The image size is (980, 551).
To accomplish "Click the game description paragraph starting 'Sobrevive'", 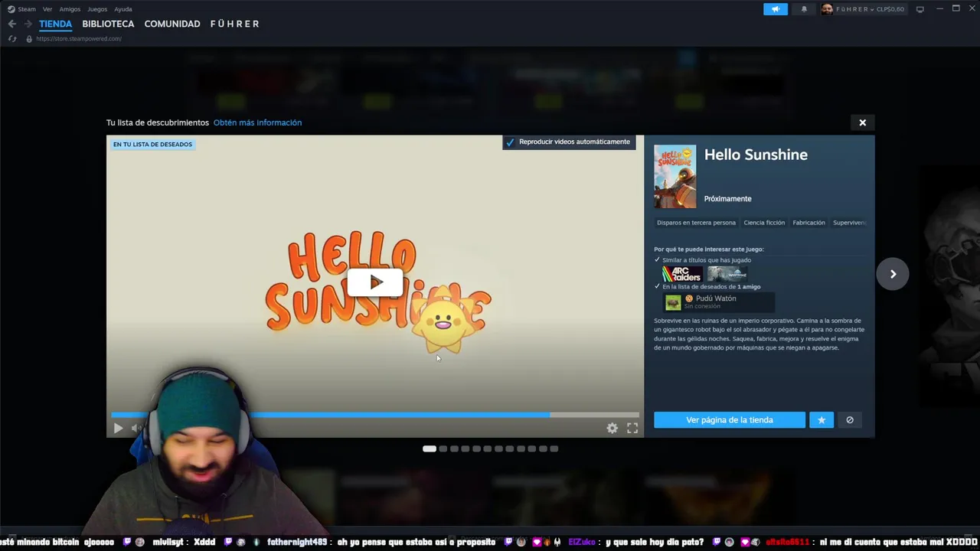I will click(759, 334).
